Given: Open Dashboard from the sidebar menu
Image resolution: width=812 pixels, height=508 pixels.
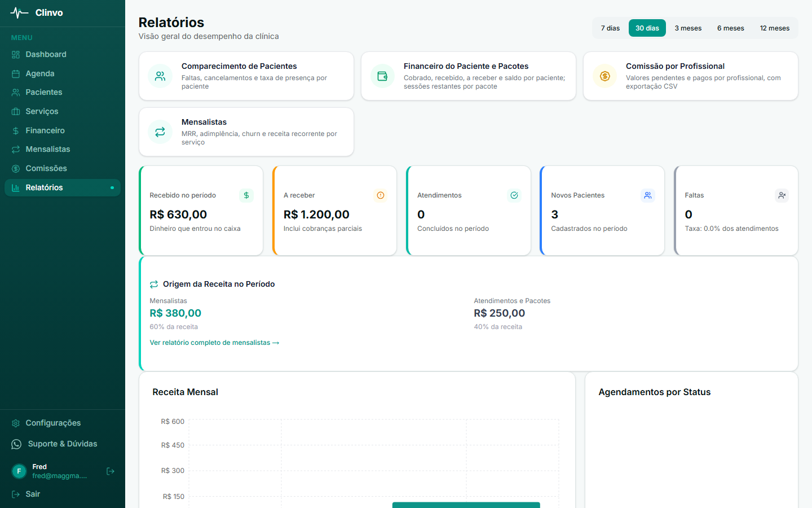Looking at the screenshot, I should (x=63, y=55).
